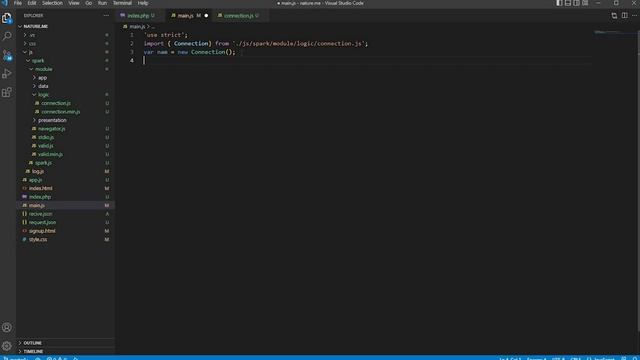640x360 pixels.
Task: Switch to the connection.js editor tab
Action: coord(240,16)
